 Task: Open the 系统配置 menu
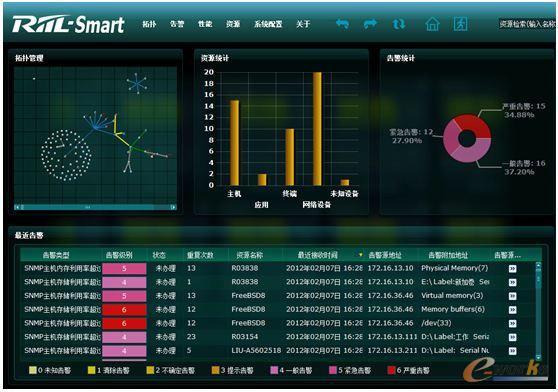click(268, 24)
